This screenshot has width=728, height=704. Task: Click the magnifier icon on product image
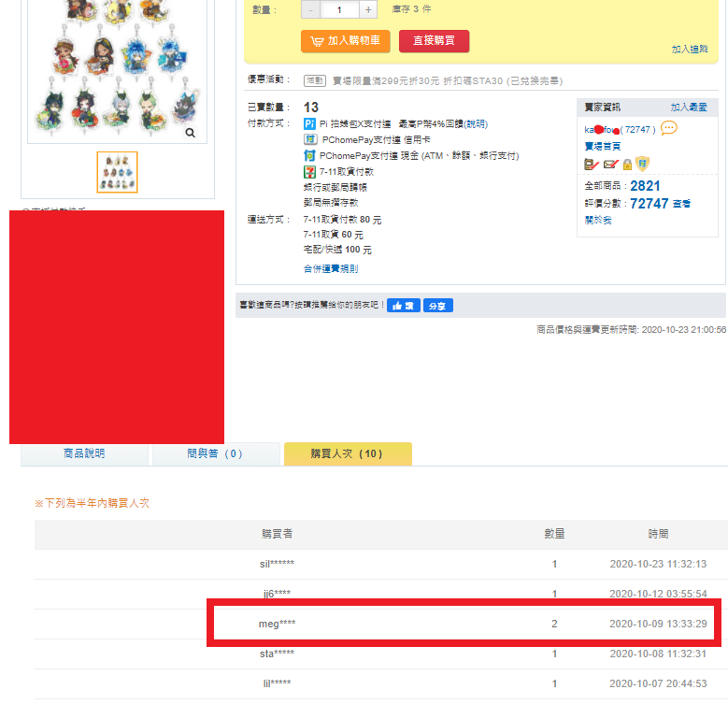(190, 133)
